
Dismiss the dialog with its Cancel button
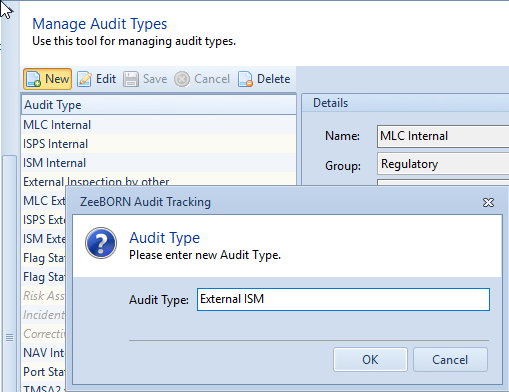(450, 360)
